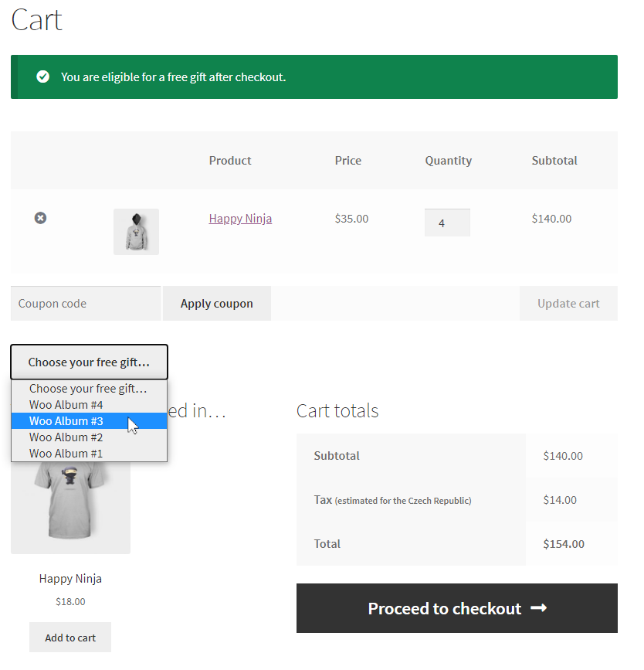The image size is (644, 670).
Task: Choose Woo Album #1 from dropdown list
Action: coord(66,454)
